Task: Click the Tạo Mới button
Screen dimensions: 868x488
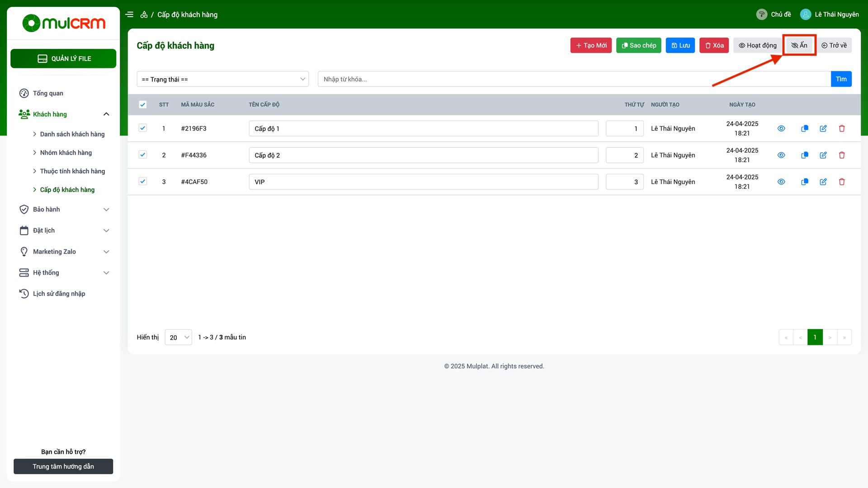Action: (x=591, y=45)
